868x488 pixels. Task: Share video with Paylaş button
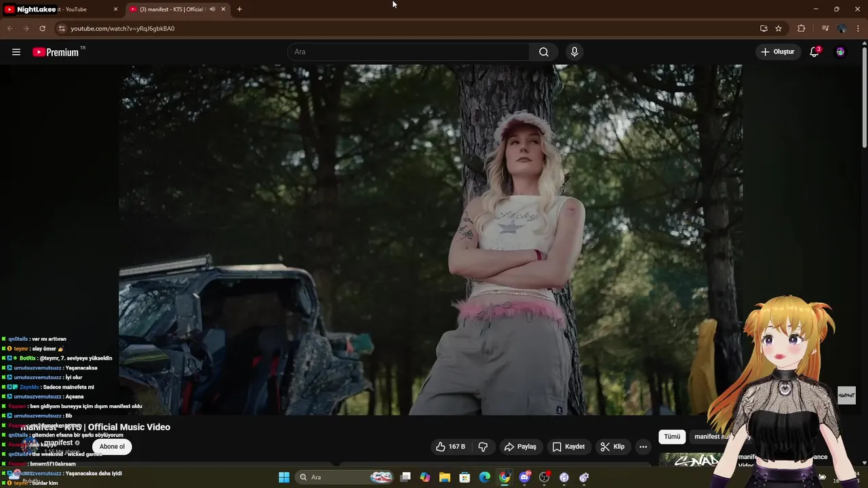520,447
